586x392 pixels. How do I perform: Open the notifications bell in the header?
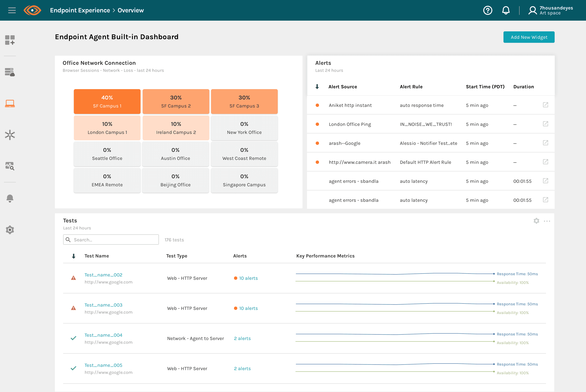point(506,10)
